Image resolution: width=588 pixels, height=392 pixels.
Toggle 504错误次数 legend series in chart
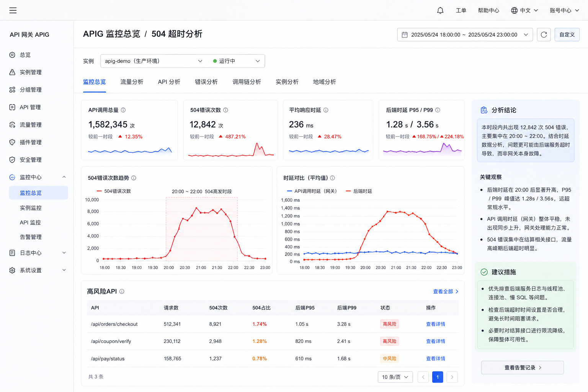point(114,191)
